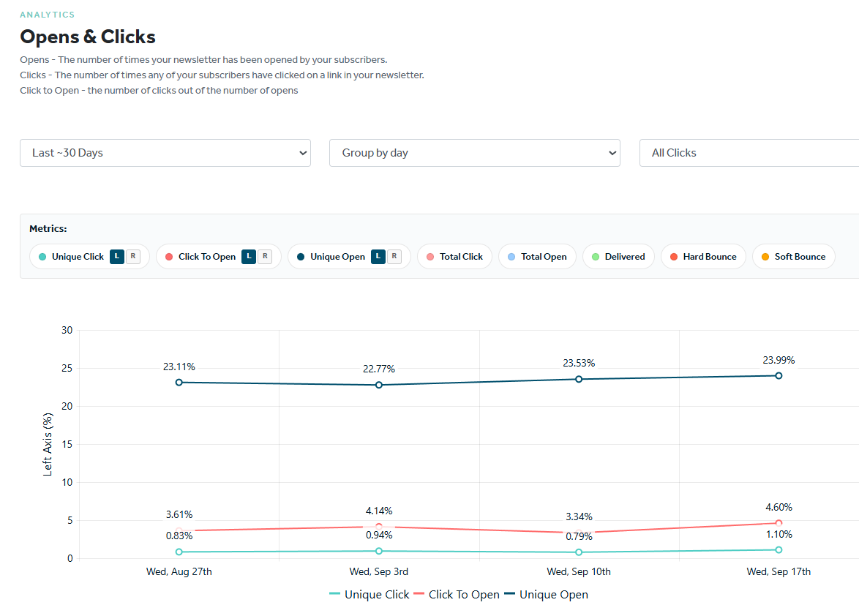859x616 pixels.
Task: Deselect the Unique Open metric chip
Action: tap(331, 256)
